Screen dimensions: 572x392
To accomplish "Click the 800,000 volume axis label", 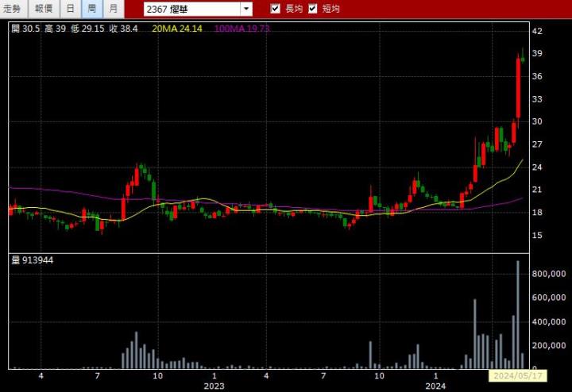I will point(547,273).
